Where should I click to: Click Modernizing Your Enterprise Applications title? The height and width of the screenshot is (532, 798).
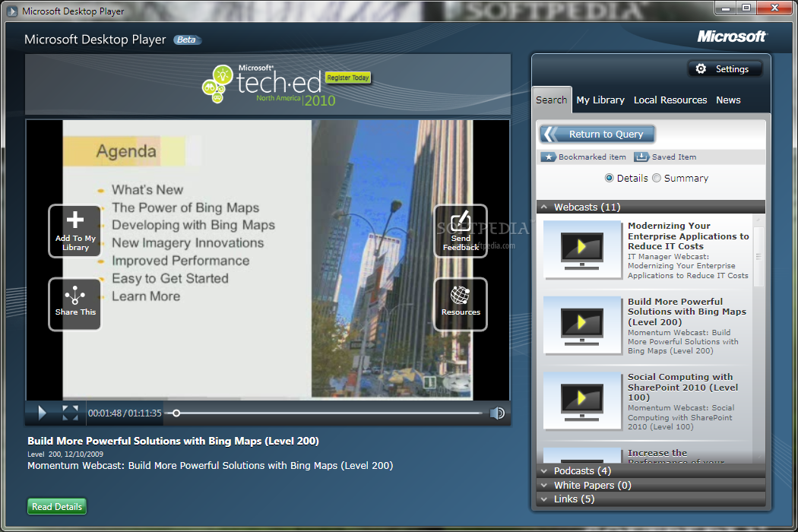(688, 236)
